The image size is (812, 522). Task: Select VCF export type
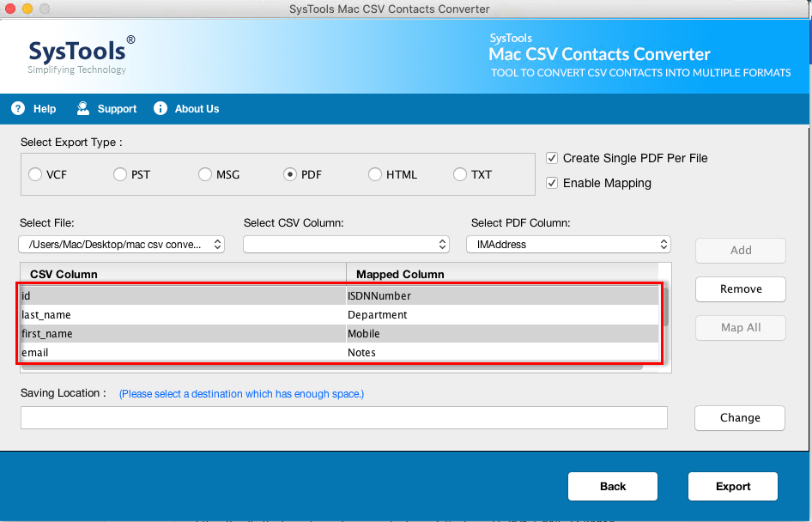[x=35, y=174]
